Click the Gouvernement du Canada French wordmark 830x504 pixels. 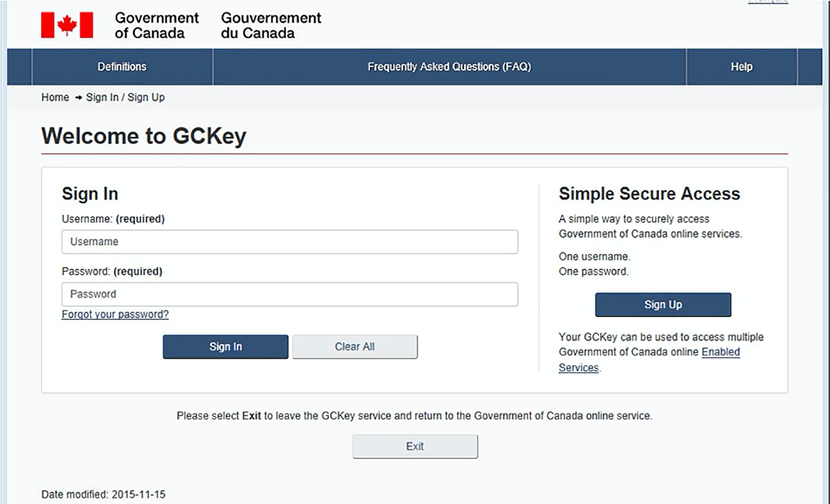tap(271, 25)
